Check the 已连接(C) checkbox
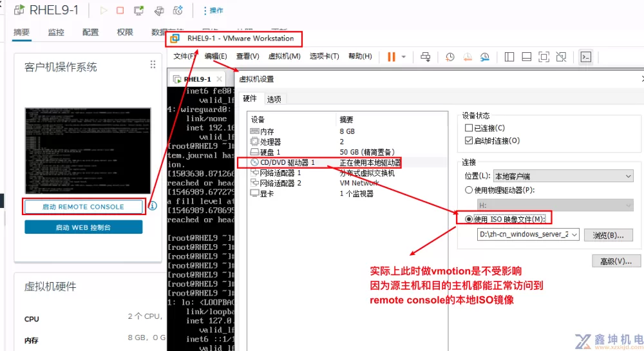The height and width of the screenshot is (351, 644). pyautogui.click(x=469, y=128)
